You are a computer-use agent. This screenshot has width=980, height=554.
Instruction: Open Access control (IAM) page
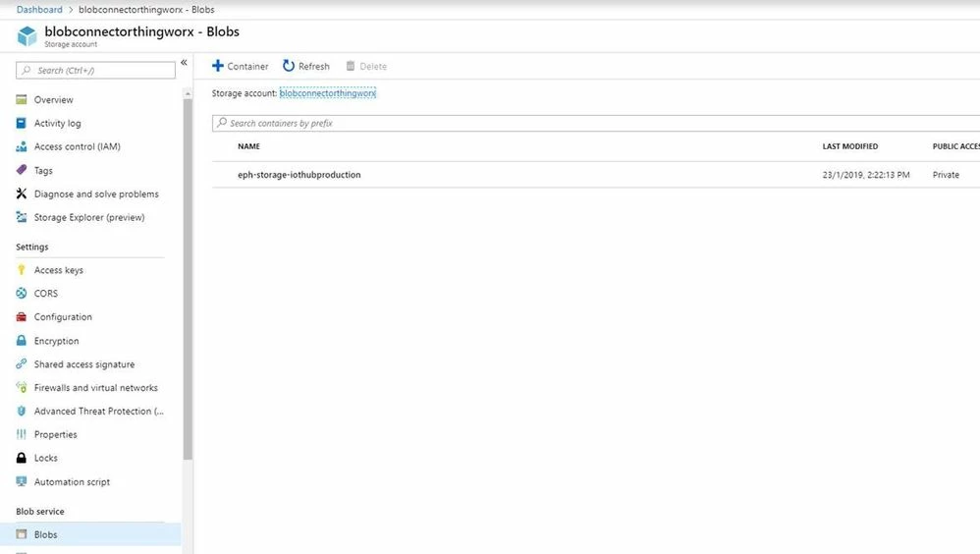tap(77, 147)
